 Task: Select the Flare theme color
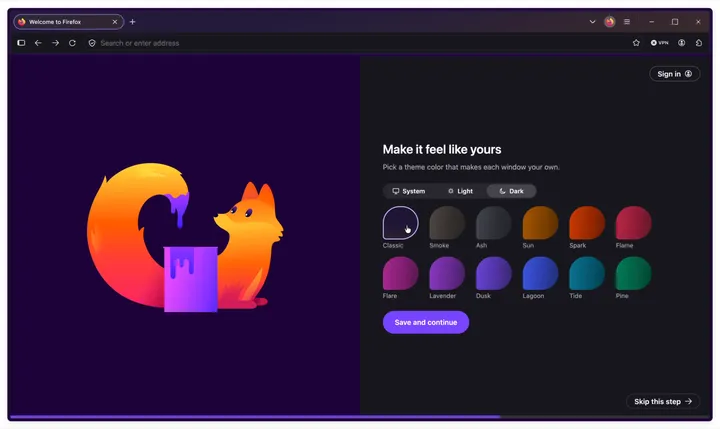(x=400, y=273)
